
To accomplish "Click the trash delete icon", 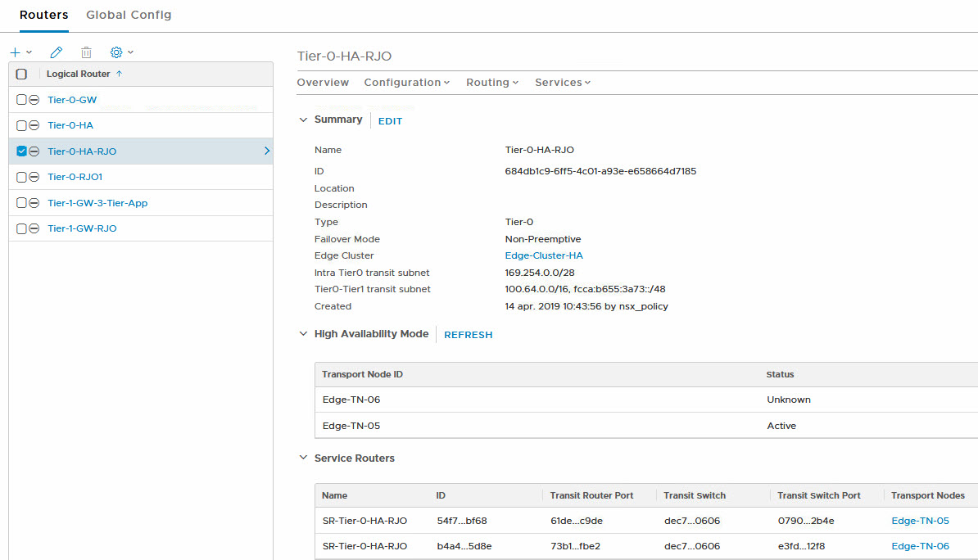I will (86, 52).
